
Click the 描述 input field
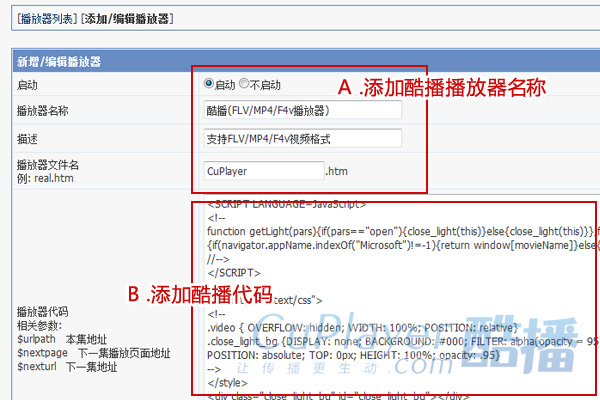[x=302, y=139]
